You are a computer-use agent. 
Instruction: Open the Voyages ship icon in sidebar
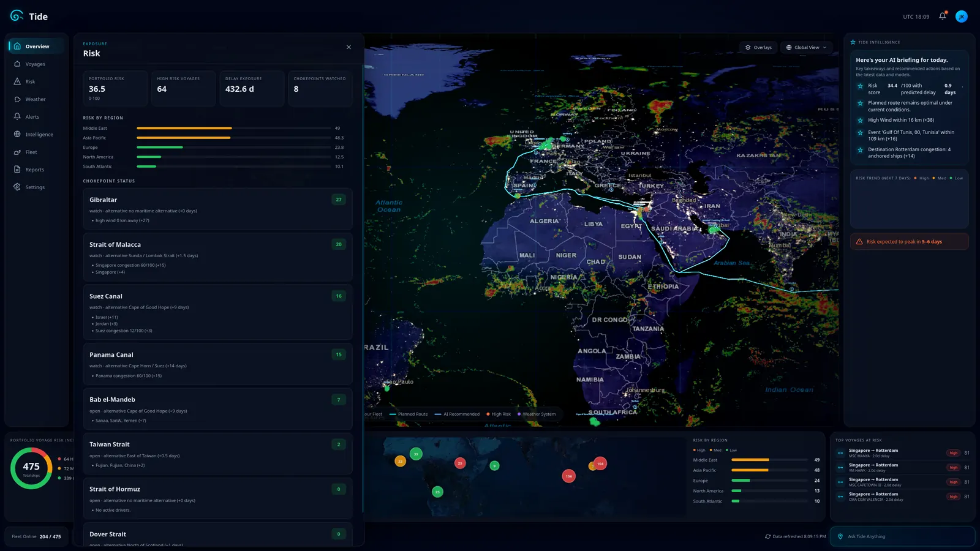17,64
